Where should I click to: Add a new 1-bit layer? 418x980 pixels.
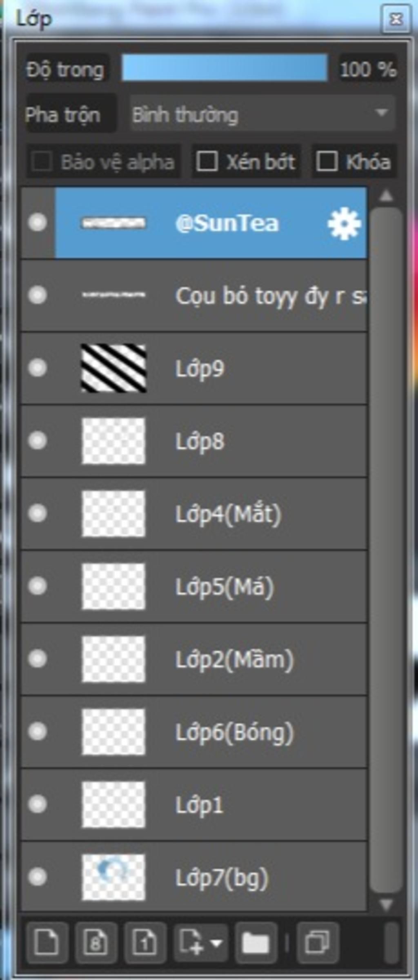click(145, 942)
